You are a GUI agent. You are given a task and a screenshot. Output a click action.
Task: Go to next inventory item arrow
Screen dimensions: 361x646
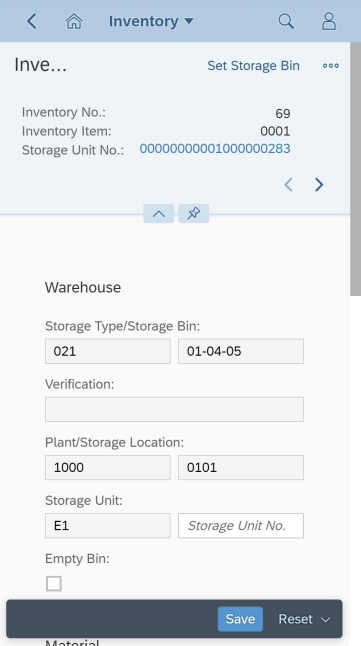point(319,185)
